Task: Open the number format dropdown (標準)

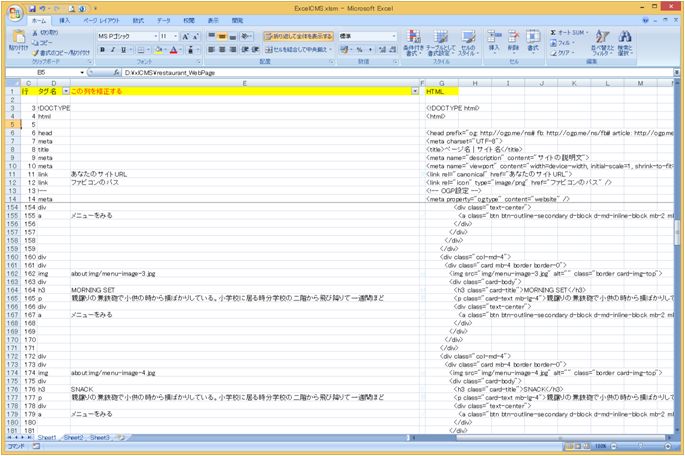Action: click(394, 36)
